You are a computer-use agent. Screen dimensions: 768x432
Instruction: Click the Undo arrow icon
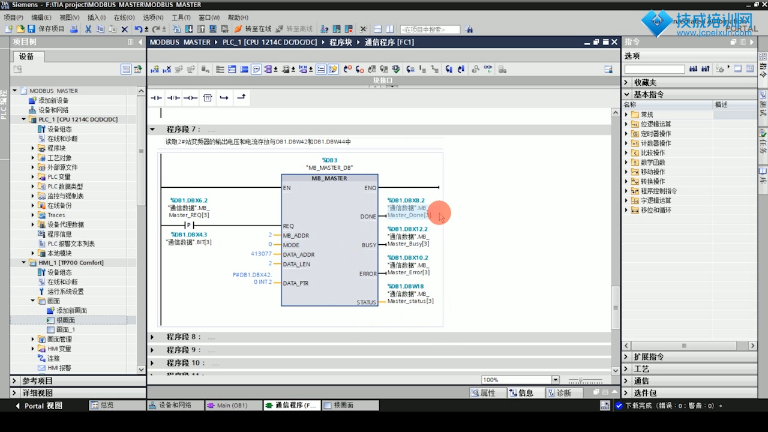[139, 29]
